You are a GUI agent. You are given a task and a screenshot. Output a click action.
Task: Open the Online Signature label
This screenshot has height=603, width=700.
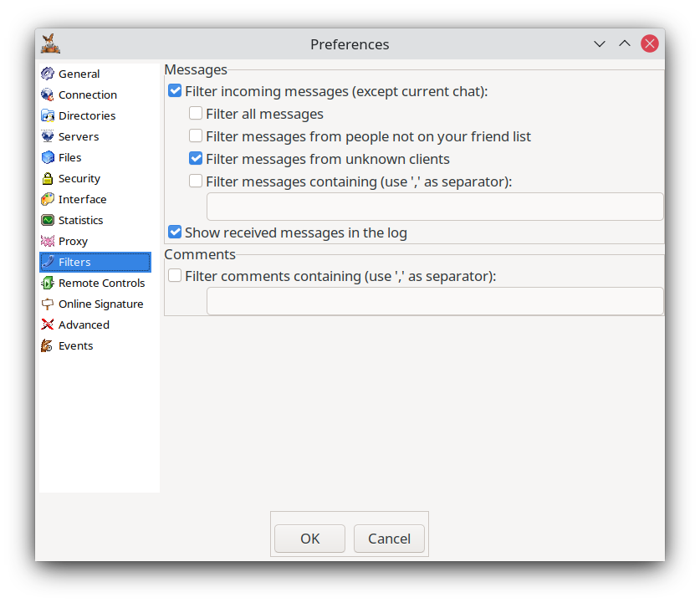tap(101, 304)
